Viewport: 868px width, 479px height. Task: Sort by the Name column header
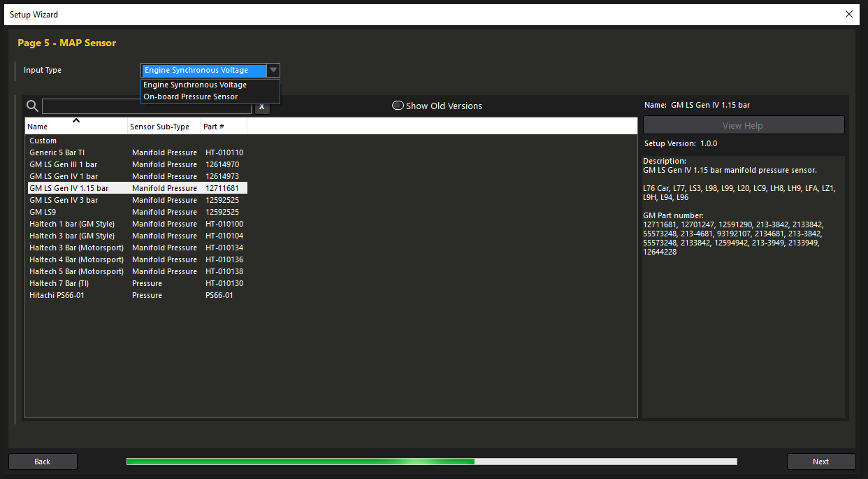point(76,127)
